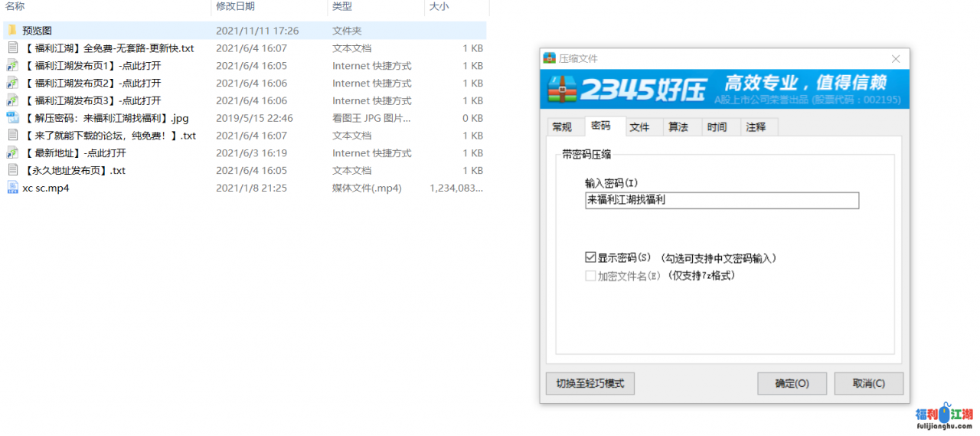Click the 预览图 folder icon
Image resolution: width=980 pixels, height=436 pixels.
coord(12,31)
